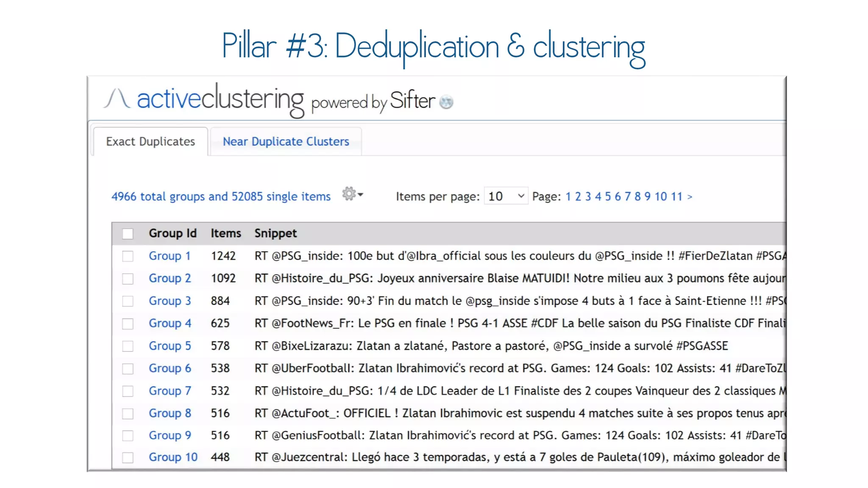Image resolution: width=868 pixels, height=488 pixels.
Task: Switch to Exact Duplicates tab
Action: click(x=150, y=141)
